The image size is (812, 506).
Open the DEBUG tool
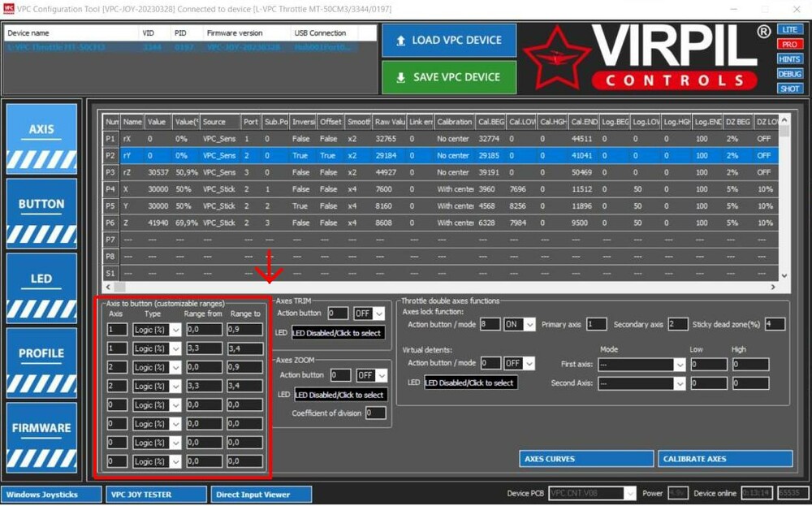pyautogui.click(x=789, y=73)
